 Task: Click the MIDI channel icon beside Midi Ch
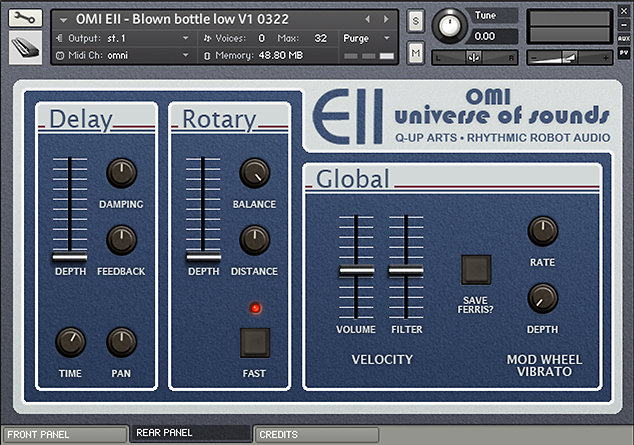coord(60,55)
